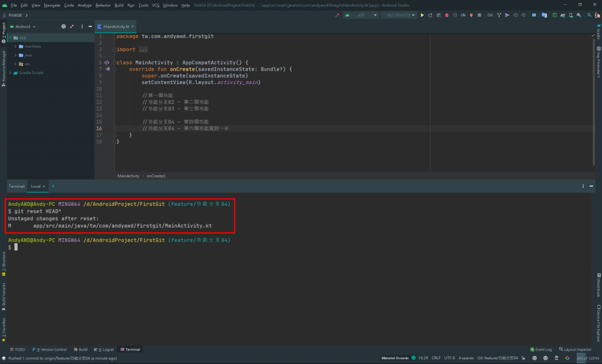Open the SDK Manager download icon
The width and height of the screenshot is (602, 364).
click(x=579, y=15)
